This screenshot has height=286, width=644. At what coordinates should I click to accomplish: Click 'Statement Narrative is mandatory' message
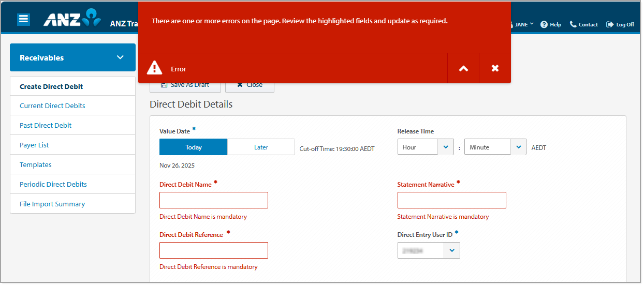pyautogui.click(x=443, y=217)
